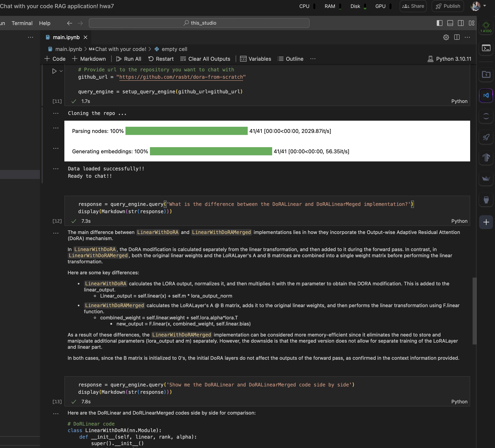Expand run options chevron beside play icon
This screenshot has width=495, height=448.
pyautogui.click(x=61, y=71)
